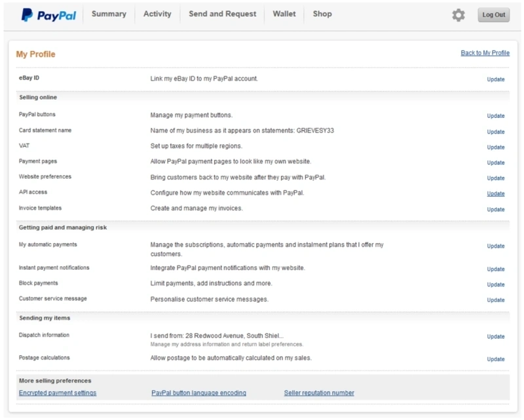Screen dimensions: 524x420
Task: Click Update for eBay ID
Action: 495,79
